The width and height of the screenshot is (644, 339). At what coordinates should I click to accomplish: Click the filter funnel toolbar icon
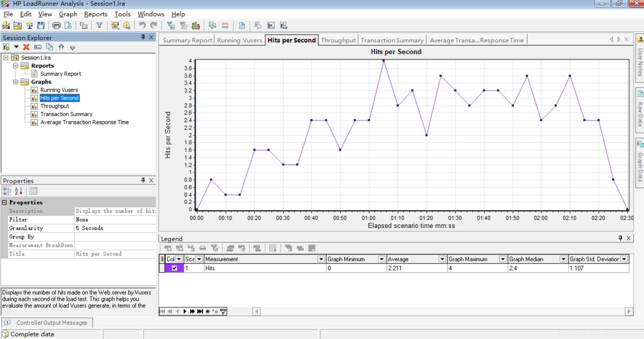(x=99, y=26)
